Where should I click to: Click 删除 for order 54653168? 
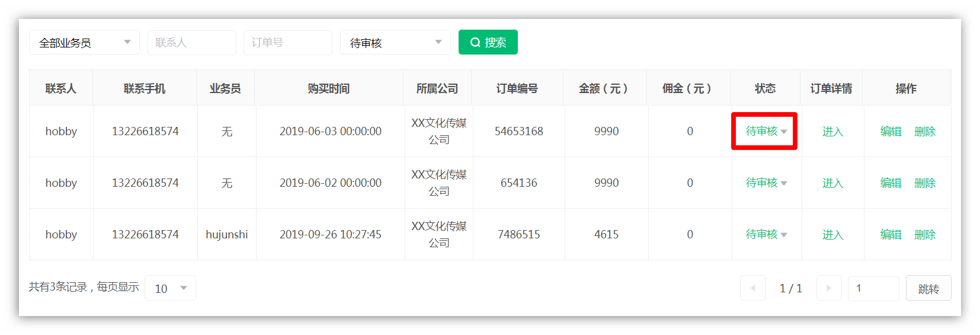click(x=925, y=132)
